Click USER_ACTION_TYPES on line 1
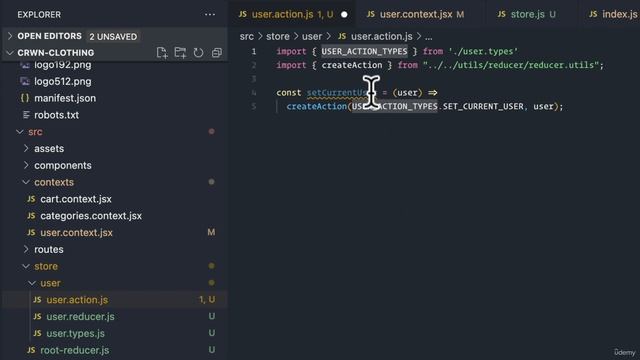 tap(364, 51)
